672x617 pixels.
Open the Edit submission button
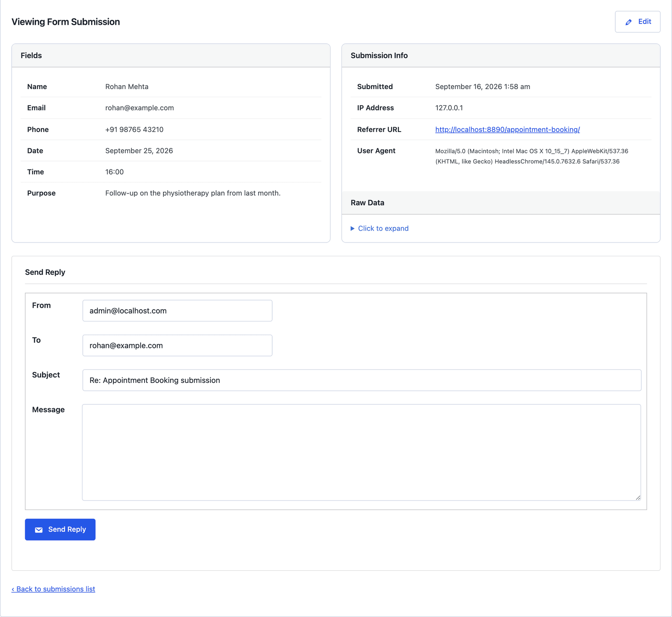pyautogui.click(x=638, y=22)
